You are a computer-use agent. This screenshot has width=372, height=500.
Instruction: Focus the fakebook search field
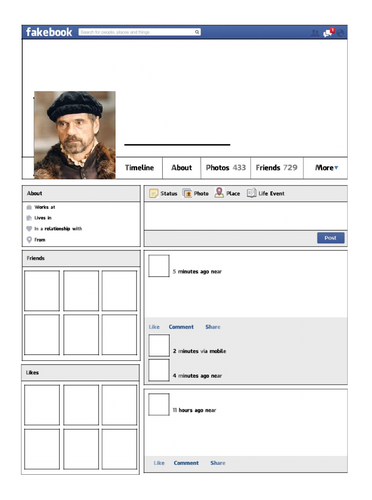pos(140,32)
